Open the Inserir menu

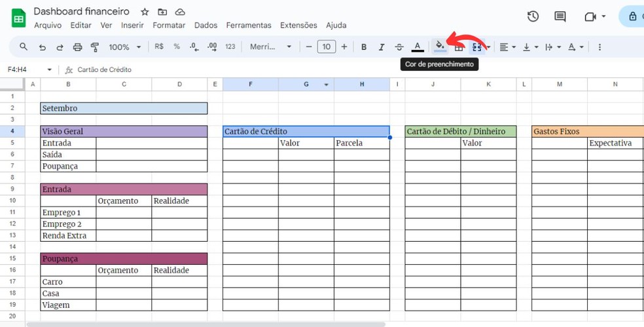click(132, 26)
